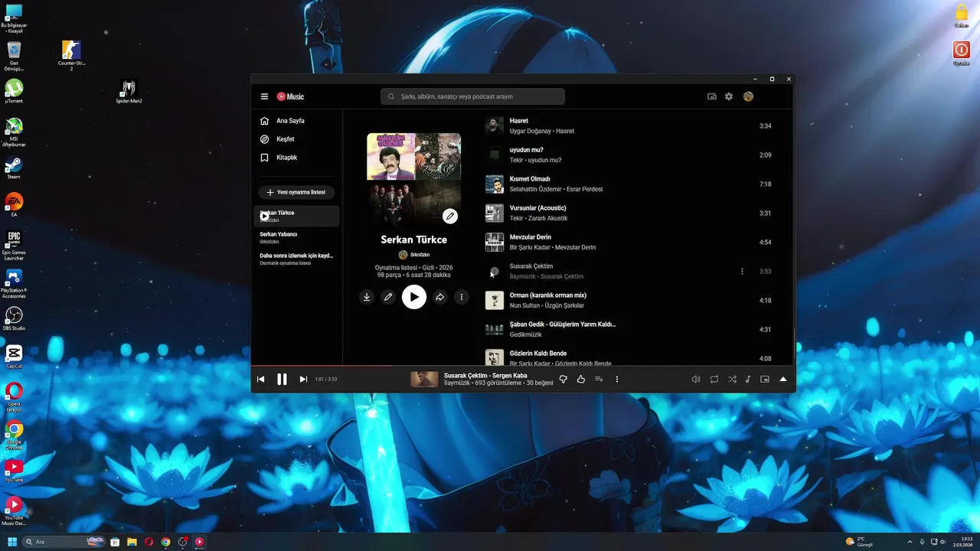
Task: Click now playing thumbnail in player bar
Action: click(x=425, y=379)
